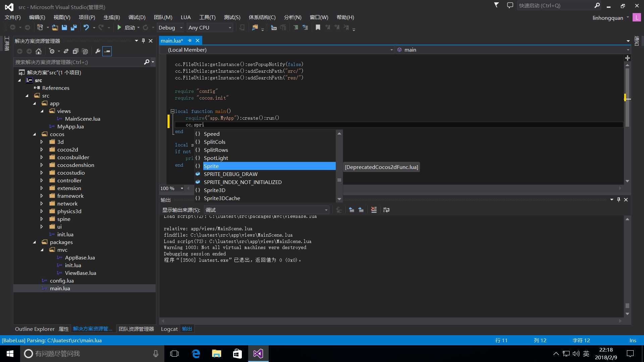Open the 工具(T) menu

coord(207,17)
